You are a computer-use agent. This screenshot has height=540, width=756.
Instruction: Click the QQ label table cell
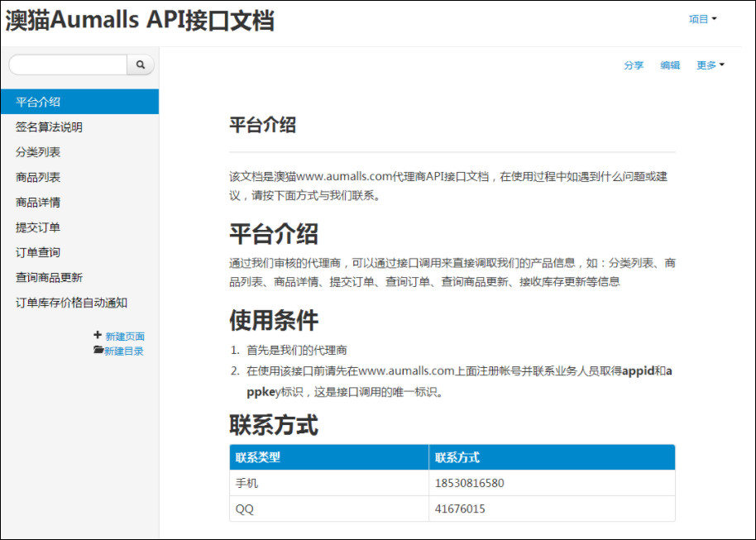329,509
